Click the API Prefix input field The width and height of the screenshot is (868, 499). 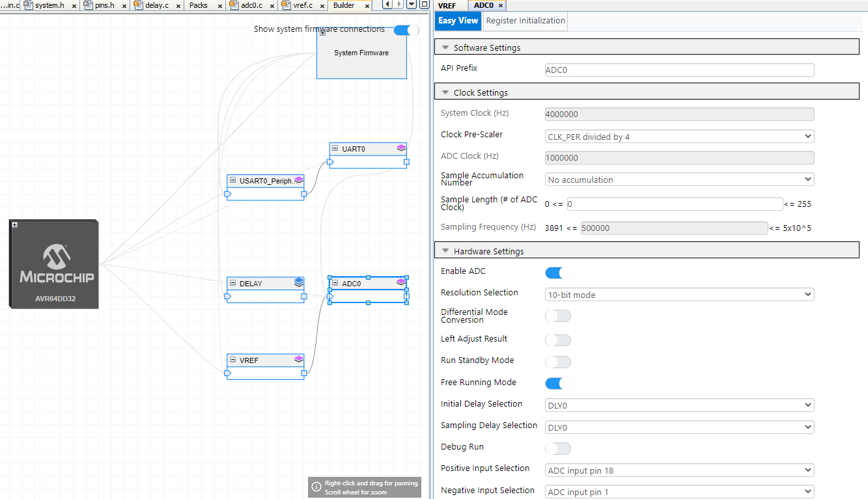coord(679,70)
